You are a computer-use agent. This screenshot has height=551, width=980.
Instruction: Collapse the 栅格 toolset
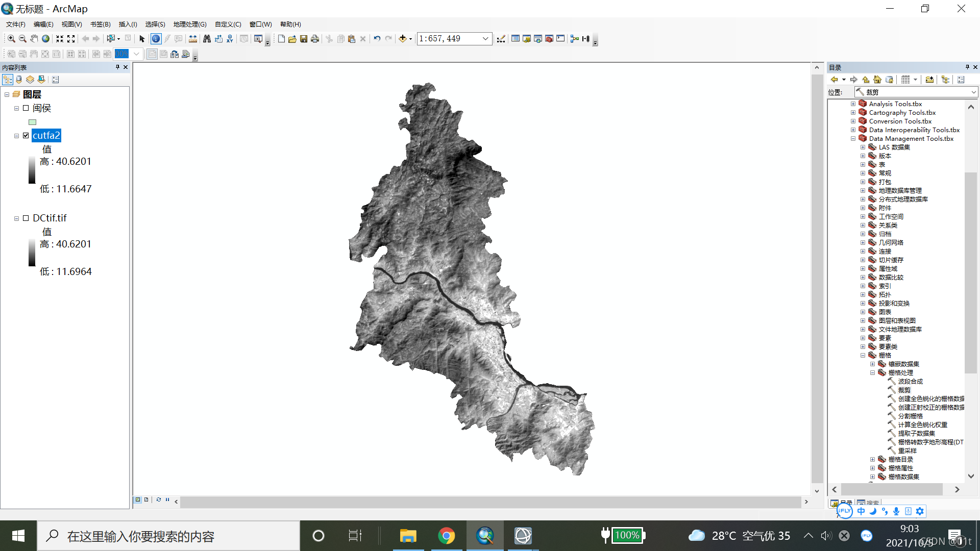[x=863, y=356]
